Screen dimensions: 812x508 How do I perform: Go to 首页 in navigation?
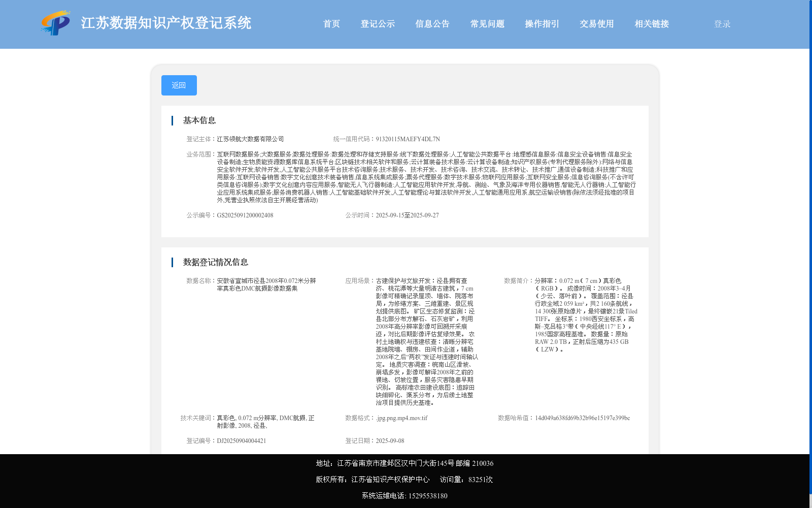[x=331, y=24]
